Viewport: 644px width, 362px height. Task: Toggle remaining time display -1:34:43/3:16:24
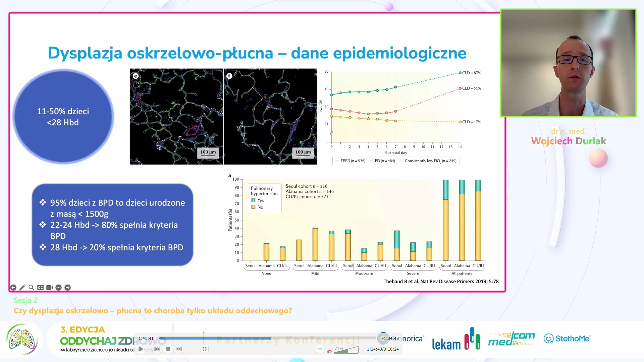click(x=382, y=349)
